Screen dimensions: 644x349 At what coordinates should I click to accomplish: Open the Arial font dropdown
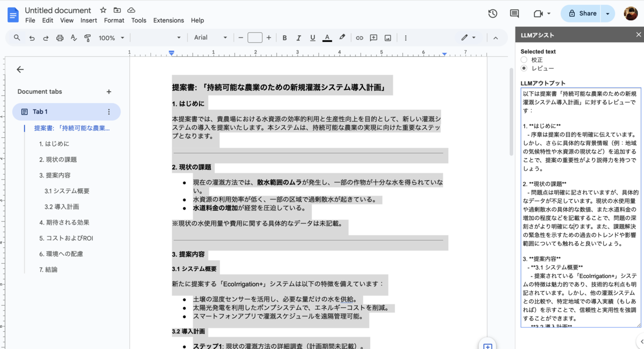point(210,38)
